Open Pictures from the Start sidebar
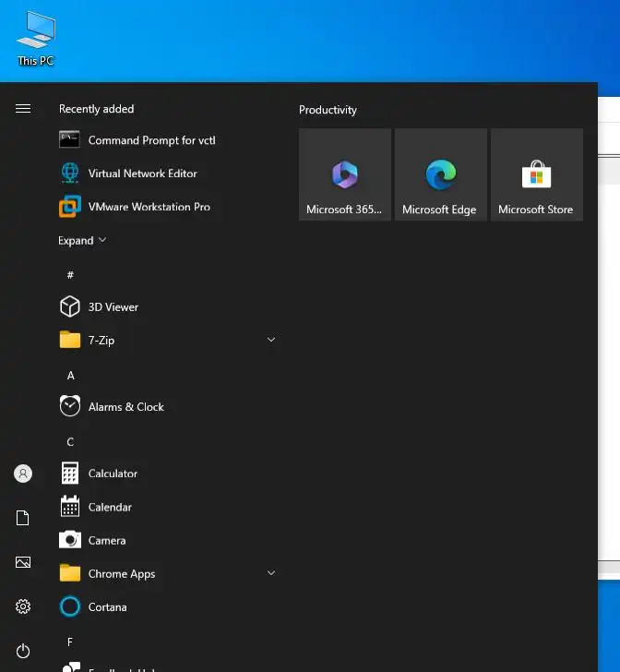Image resolution: width=620 pixels, height=672 pixels. 23,562
